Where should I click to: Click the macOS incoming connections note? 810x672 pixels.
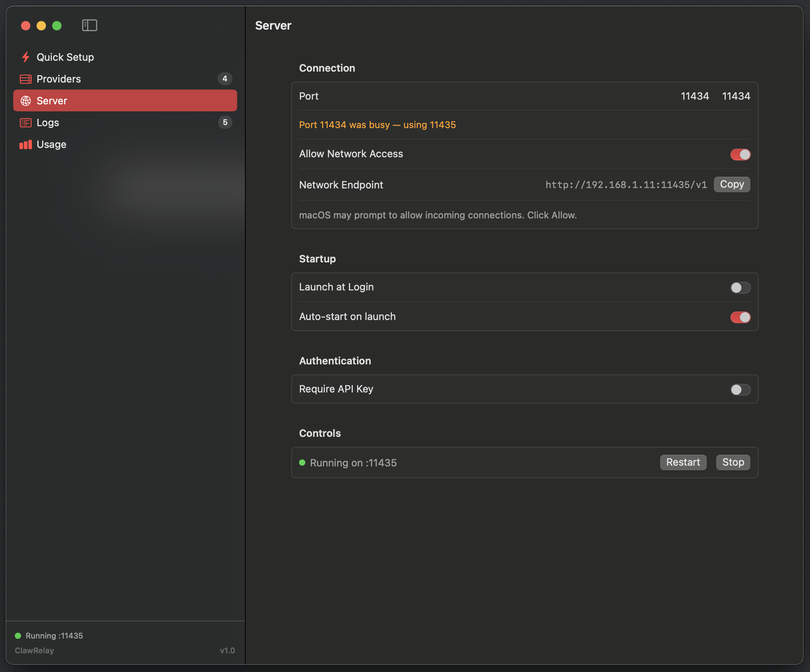[438, 215]
